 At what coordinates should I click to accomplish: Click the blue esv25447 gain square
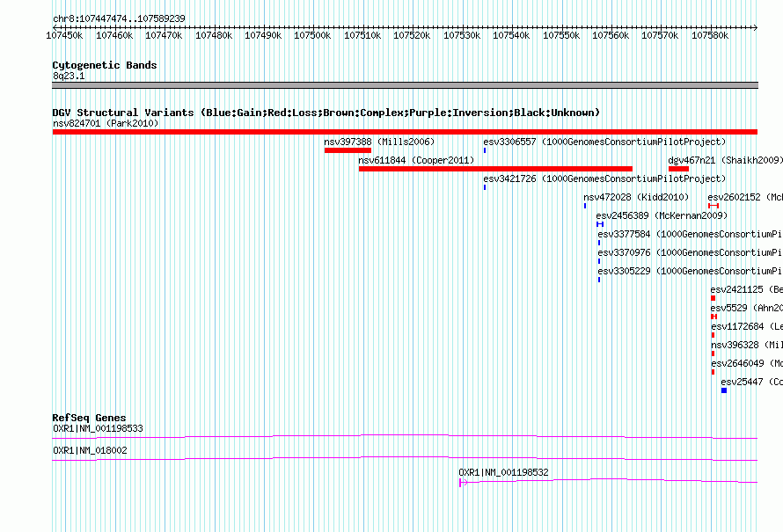pyautogui.click(x=724, y=390)
